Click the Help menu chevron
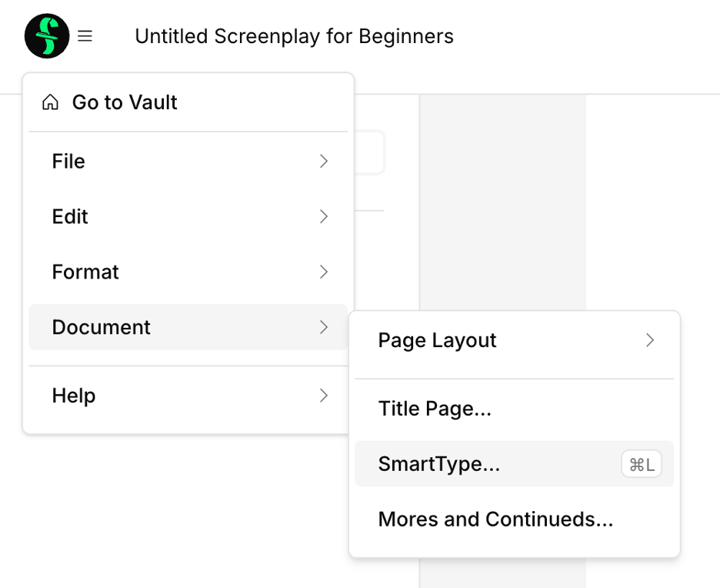This screenshot has height=588, width=720. [324, 396]
